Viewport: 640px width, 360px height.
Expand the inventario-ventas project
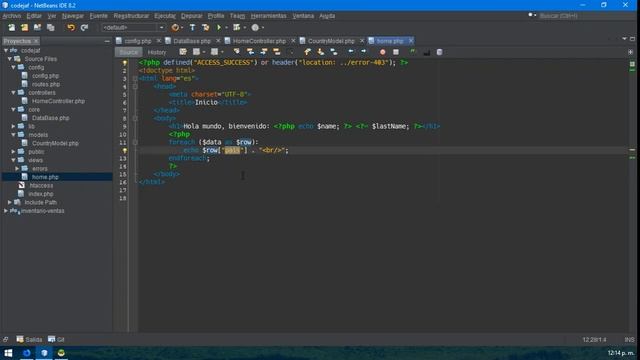click(6, 211)
